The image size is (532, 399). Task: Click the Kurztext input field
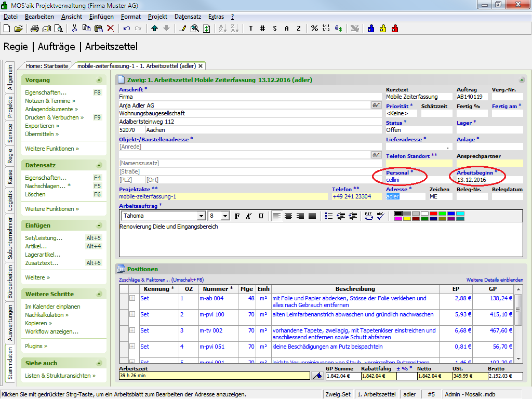pos(419,97)
